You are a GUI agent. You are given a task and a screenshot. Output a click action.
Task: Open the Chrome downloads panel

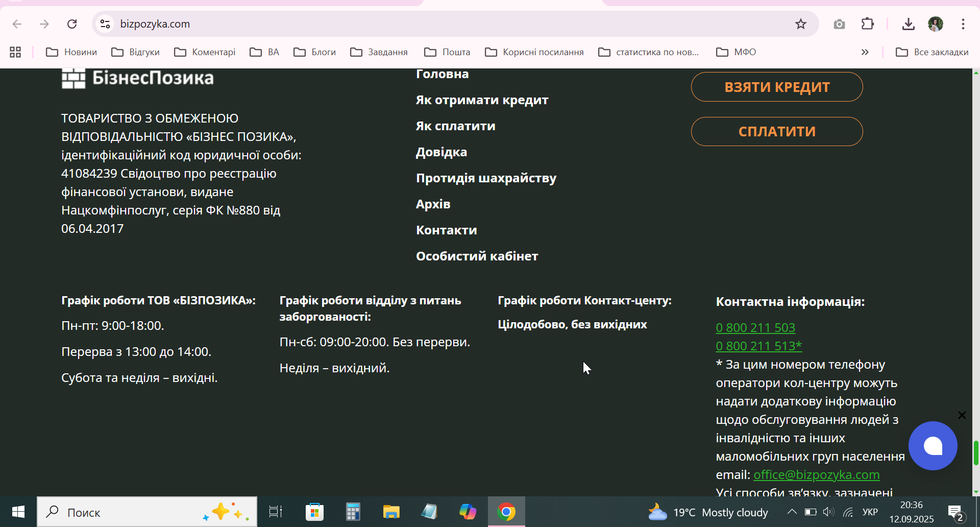tap(908, 24)
